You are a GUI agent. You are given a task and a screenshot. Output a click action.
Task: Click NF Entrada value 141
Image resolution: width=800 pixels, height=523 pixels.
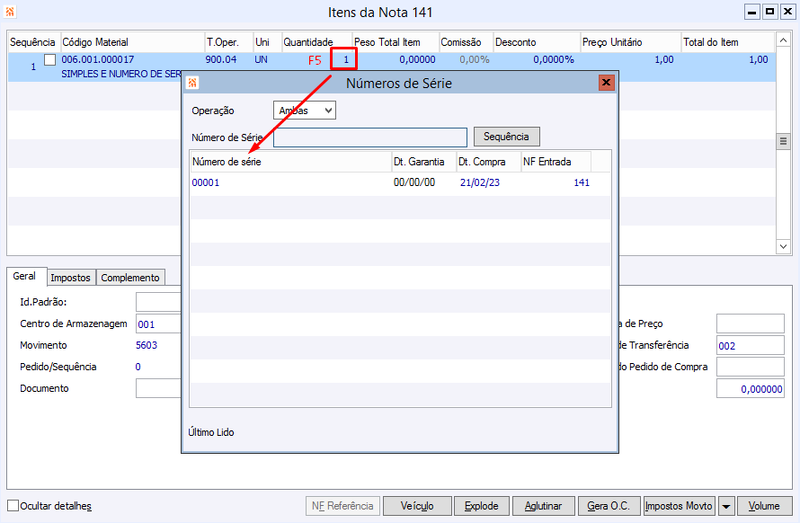tap(582, 183)
